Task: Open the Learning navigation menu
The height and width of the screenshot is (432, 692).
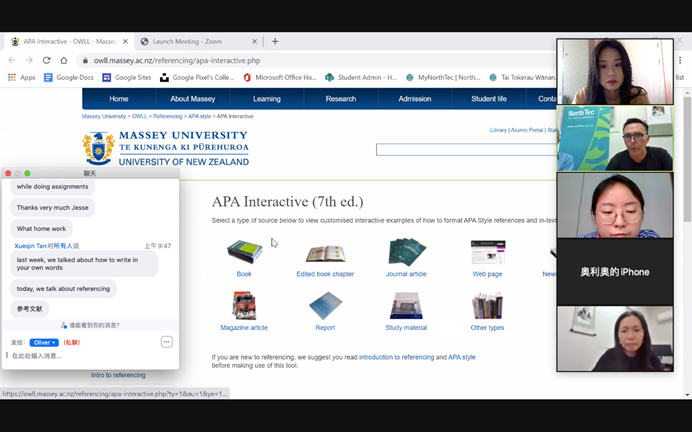Action: click(267, 99)
